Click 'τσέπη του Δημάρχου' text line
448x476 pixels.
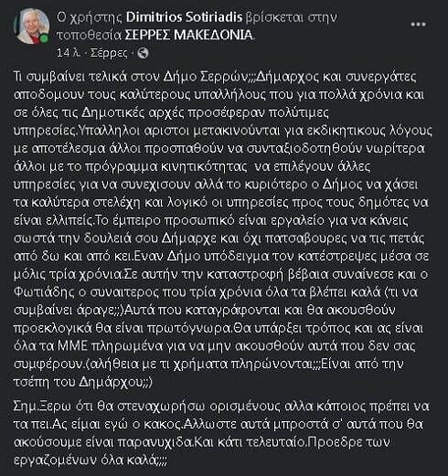coord(83,382)
